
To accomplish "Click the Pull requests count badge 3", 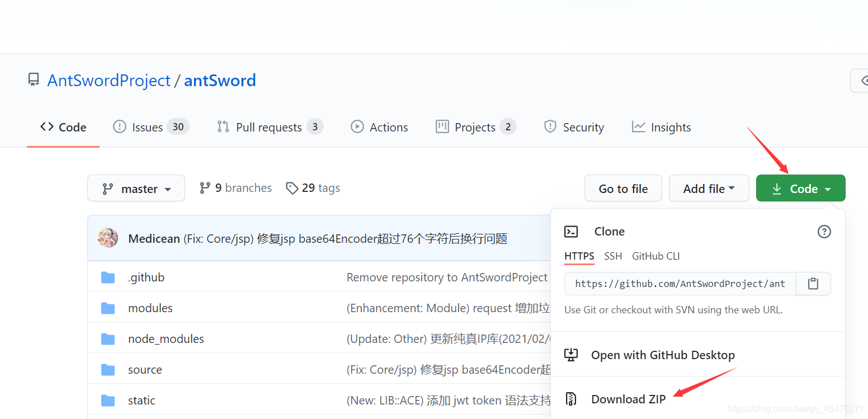I will 315,127.
